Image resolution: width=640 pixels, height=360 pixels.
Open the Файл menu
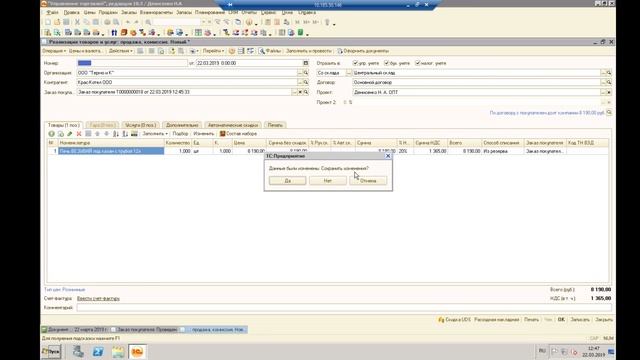click(52, 13)
